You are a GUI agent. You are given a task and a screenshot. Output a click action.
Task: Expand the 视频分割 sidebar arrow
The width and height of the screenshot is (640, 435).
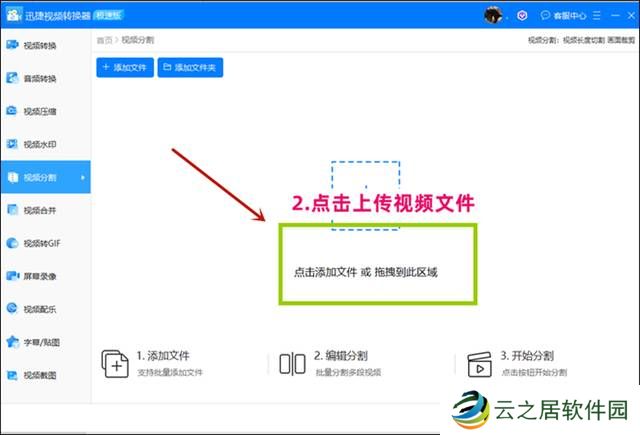click(x=82, y=178)
